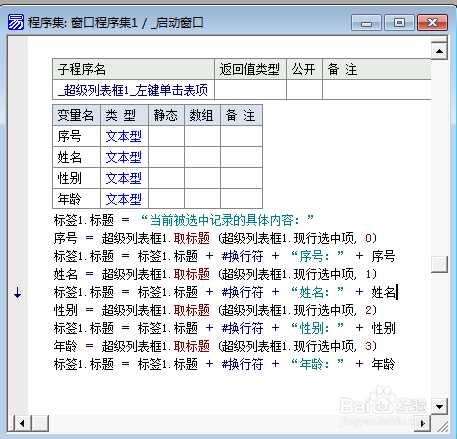Click the string “姓名：” in code
The image size is (457, 439).
317,292
